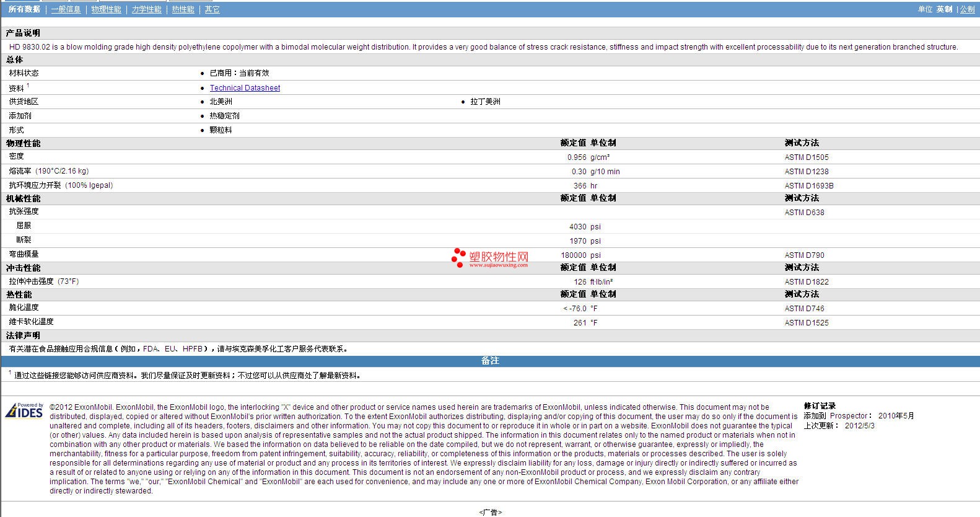This screenshot has height=517, width=980.
Task: Click the 維卡软化温度 row label
Action: point(31,322)
